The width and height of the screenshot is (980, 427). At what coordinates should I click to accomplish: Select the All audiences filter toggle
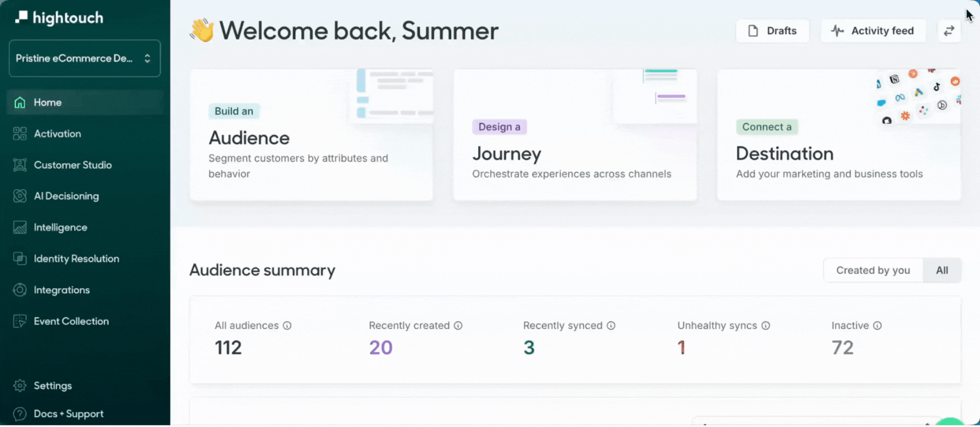click(941, 270)
